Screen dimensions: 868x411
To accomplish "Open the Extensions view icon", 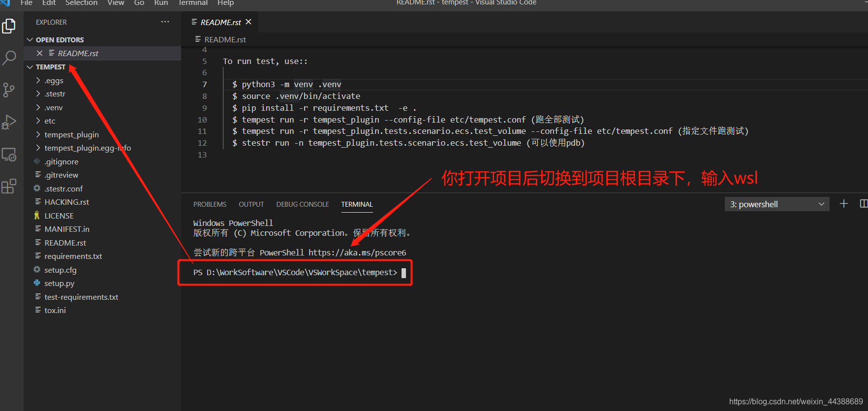I will (x=9, y=186).
